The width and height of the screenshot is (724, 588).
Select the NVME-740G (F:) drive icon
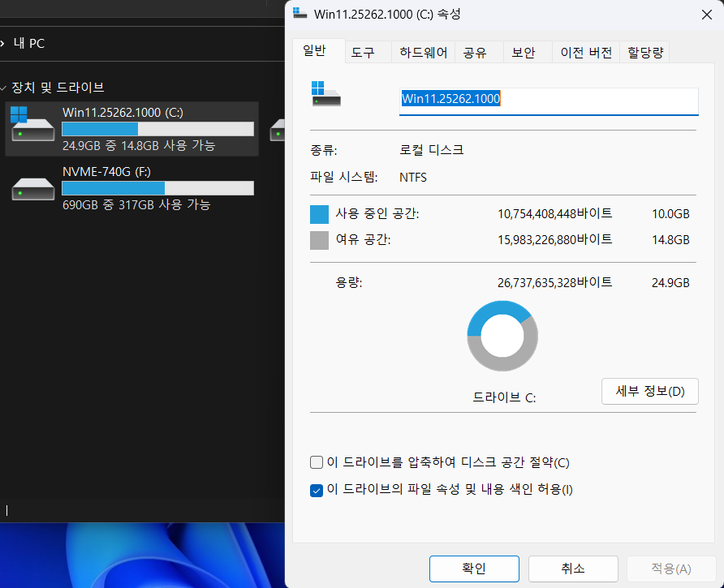point(32,189)
